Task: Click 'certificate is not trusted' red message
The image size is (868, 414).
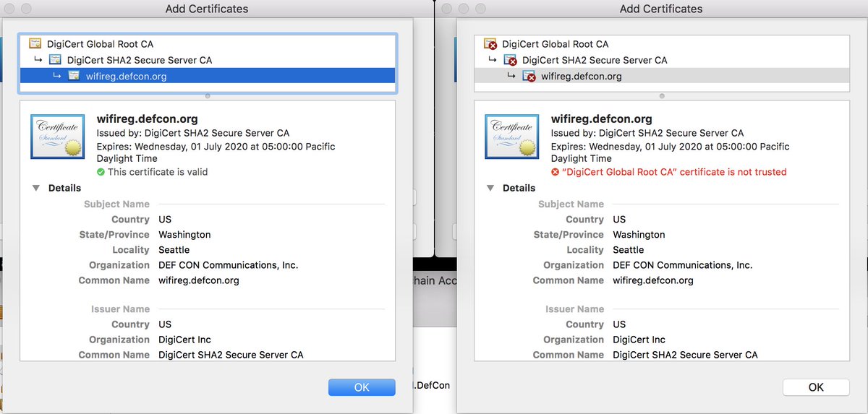Action: (674, 172)
